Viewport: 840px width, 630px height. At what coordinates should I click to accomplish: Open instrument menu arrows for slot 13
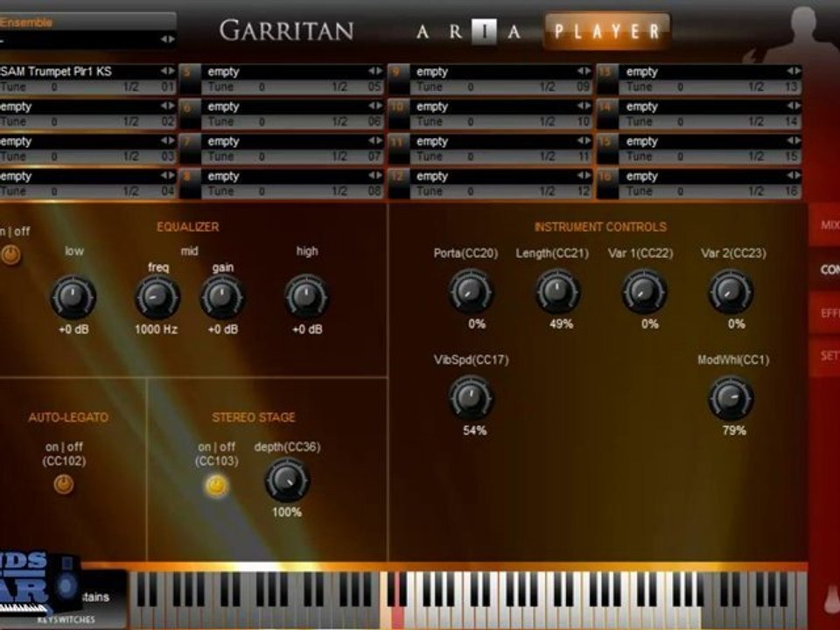coord(794,71)
